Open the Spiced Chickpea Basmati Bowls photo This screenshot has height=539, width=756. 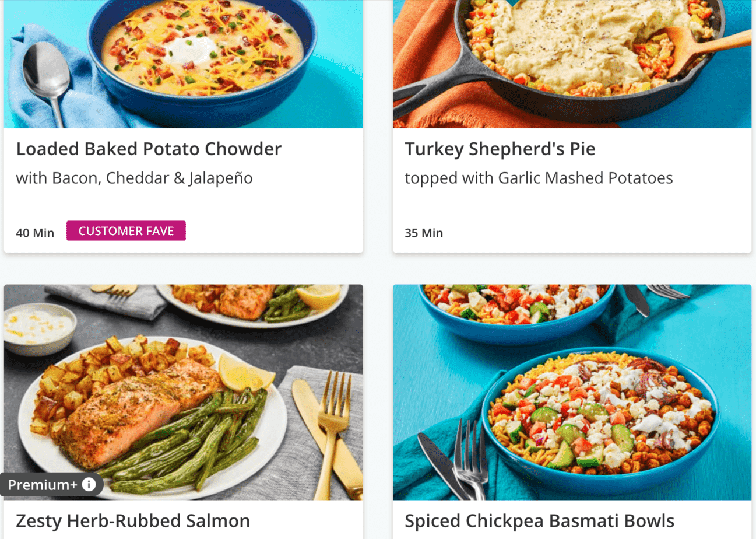pos(572,392)
